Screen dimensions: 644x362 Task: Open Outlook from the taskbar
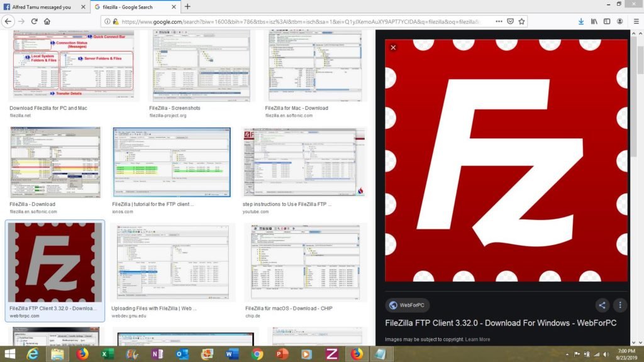point(182,354)
